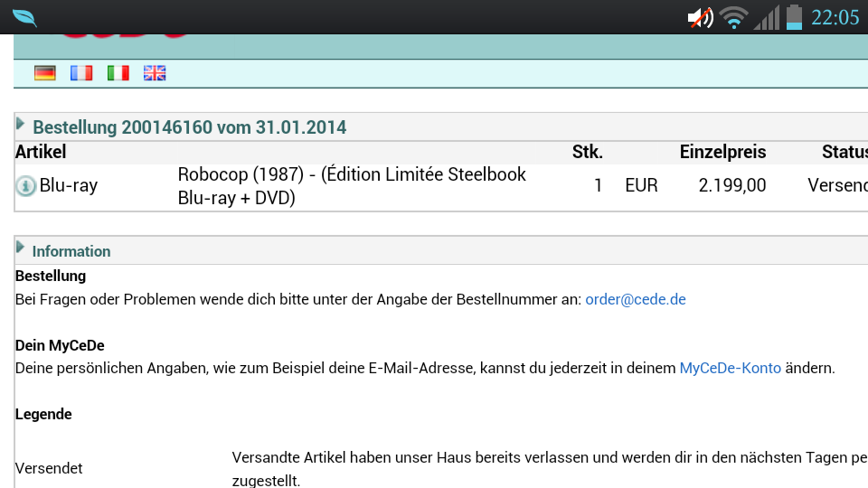Viewport: 868px width, 488px height.
Task: Tap the Wi-Fi status icon
Action: click(x=734, y=18)
